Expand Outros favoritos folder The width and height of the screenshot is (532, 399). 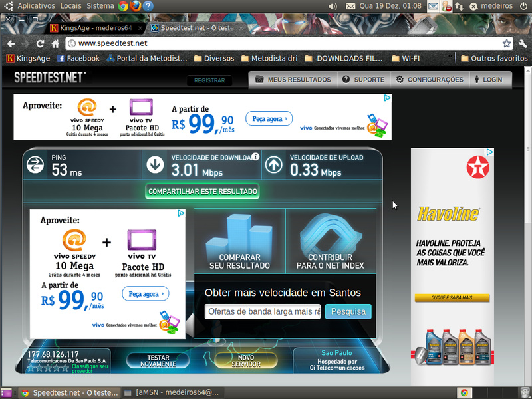pos(494,59)
